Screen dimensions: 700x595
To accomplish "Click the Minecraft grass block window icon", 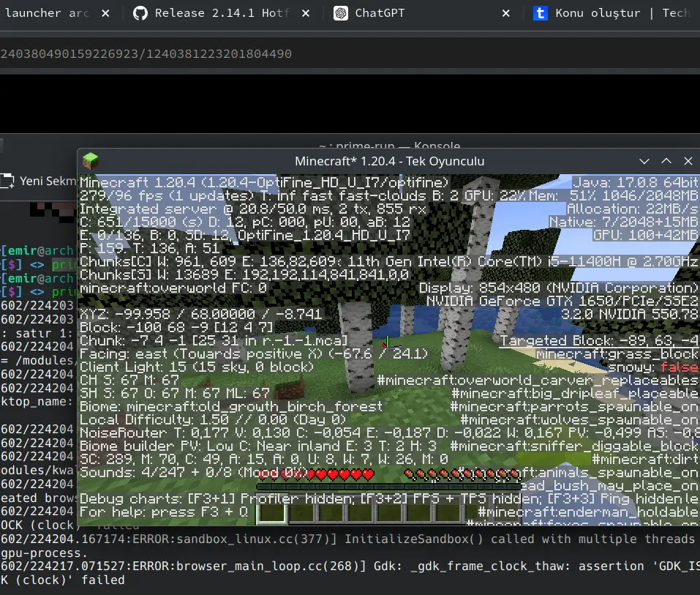I will click(91, 161).
